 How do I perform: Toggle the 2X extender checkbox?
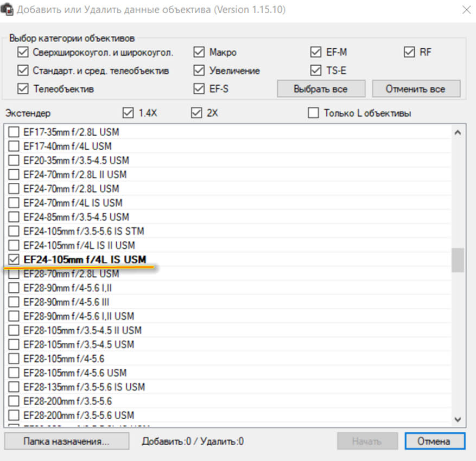pyautogui.click(x=196, y=113)
